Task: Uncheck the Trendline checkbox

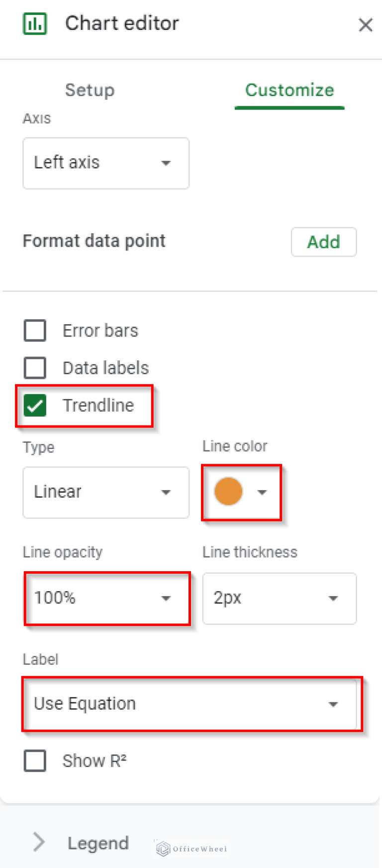Action: click(35, 406)
